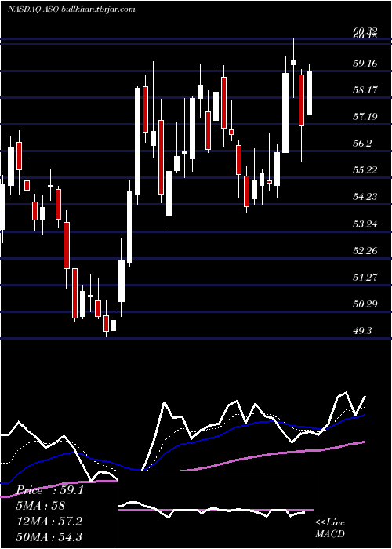392x549 pixels.
Task: Click the 53.24 price axis label
Action: click(x=365, y=224)
